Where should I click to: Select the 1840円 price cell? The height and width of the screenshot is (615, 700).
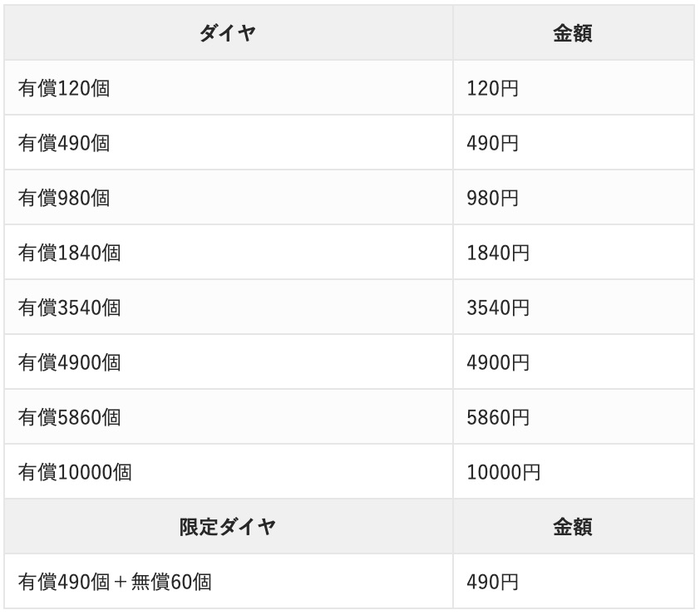tap(498, 253)
